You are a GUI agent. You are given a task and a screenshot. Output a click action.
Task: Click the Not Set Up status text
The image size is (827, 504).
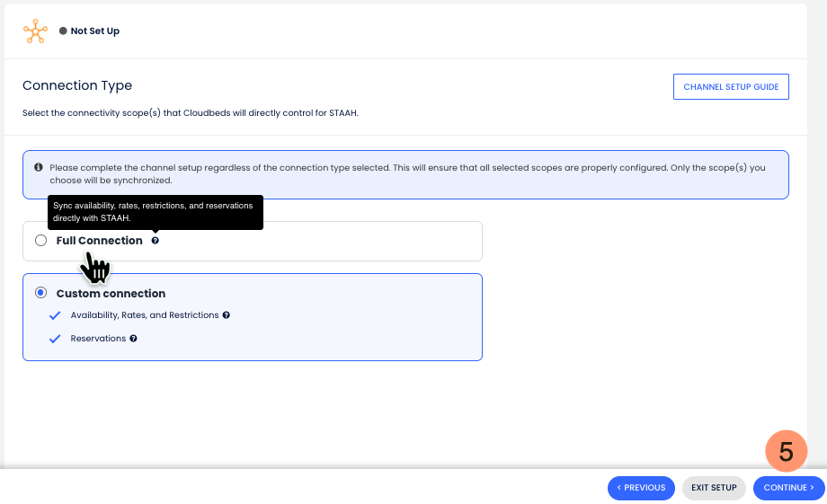coord(95,31)
